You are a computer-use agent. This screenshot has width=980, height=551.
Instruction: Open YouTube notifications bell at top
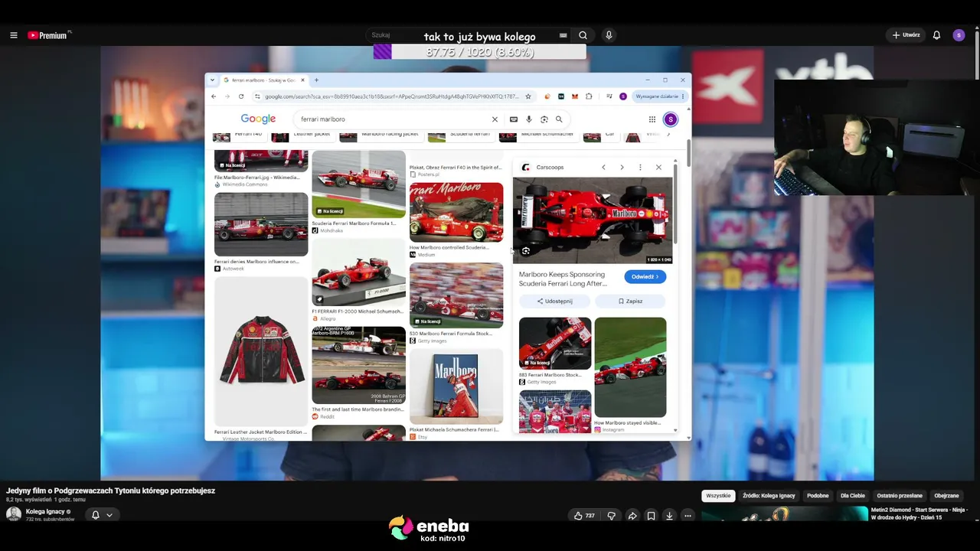tap(936, 35)
